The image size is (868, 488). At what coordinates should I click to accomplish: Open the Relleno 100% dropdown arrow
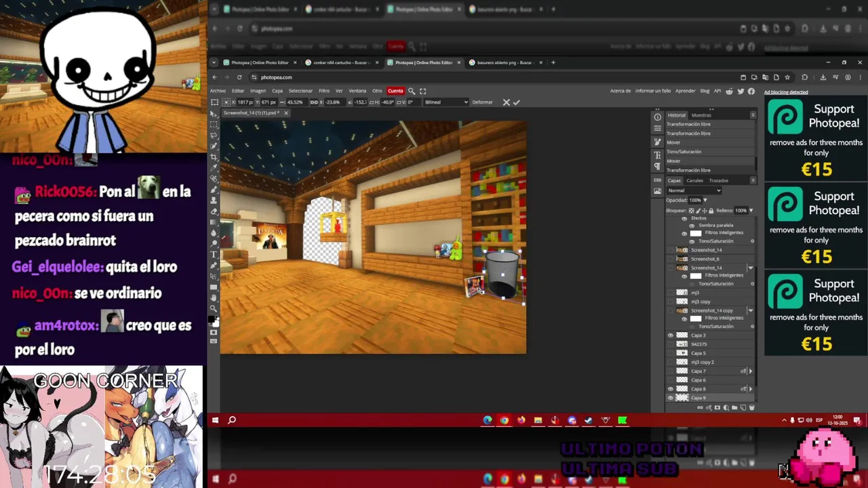(x=751, y=211)
